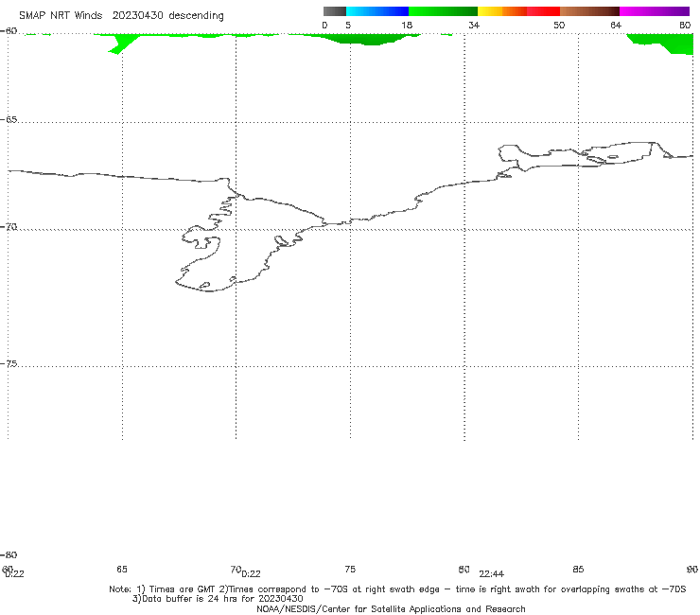This screenshot has height=615, width=700.
Task: Click the color bar scale label '50'
Action: tap(559, 25)
